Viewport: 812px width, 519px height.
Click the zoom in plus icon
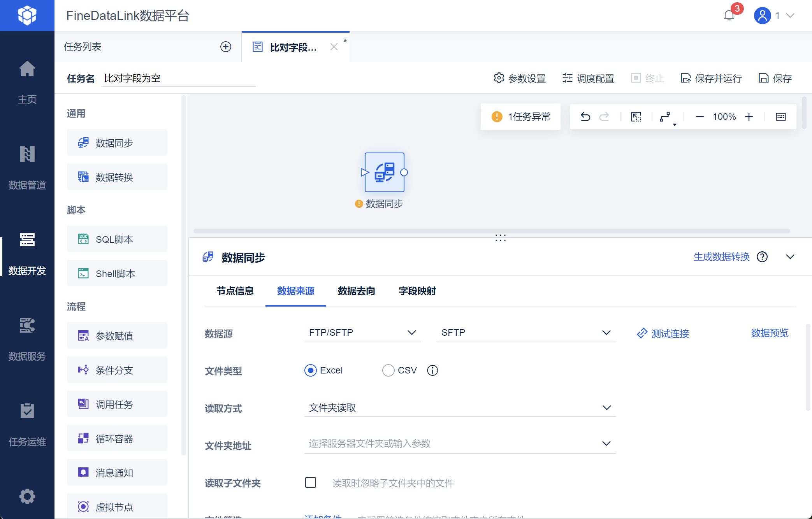(749, 117)
